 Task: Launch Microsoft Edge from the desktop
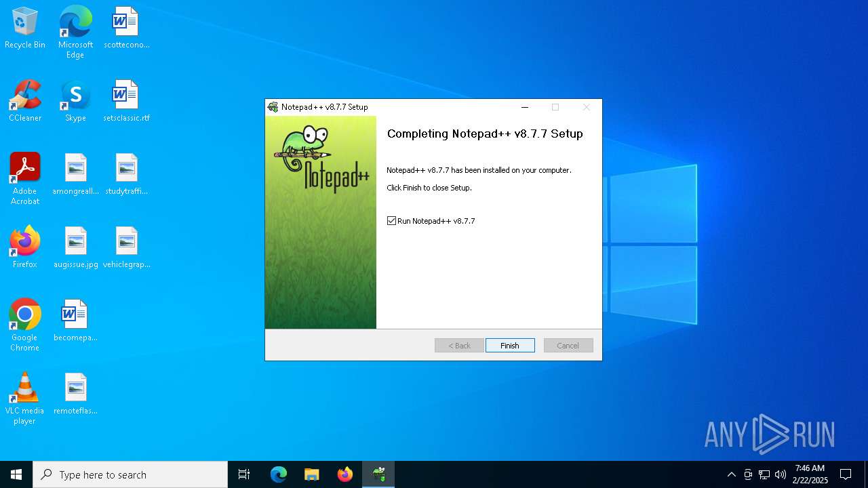pos(75,32)
